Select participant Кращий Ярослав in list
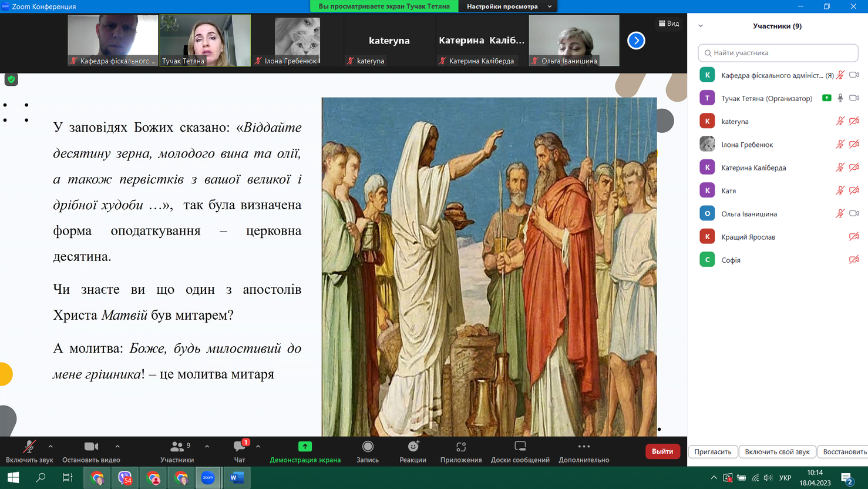 [778, 237]
